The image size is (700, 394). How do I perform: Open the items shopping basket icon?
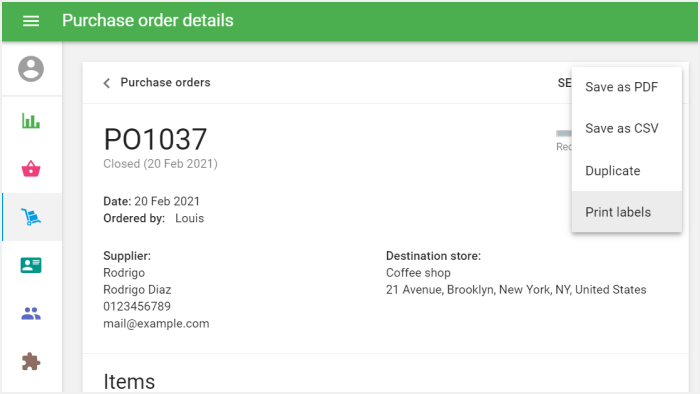(31, 169)
